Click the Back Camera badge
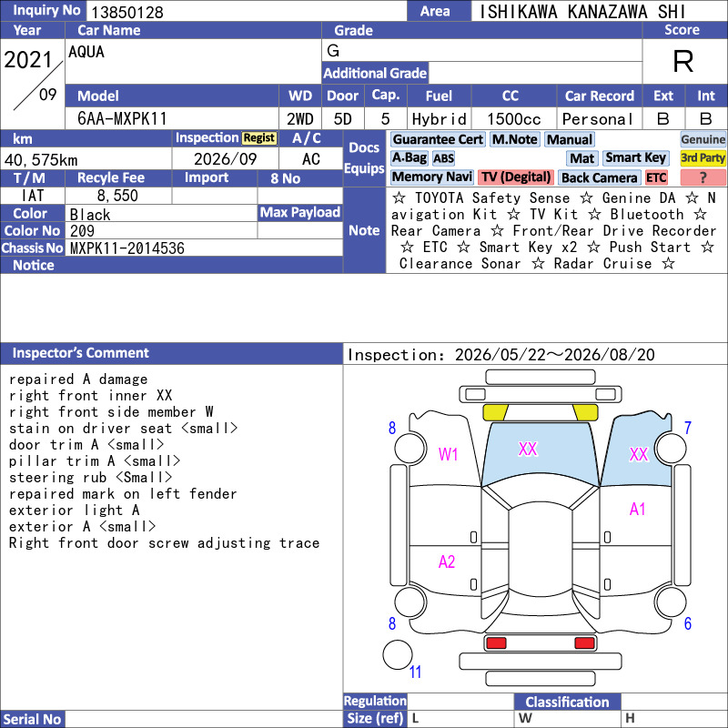The width and height of the screenshot is (728, 728). coord(600,177)
